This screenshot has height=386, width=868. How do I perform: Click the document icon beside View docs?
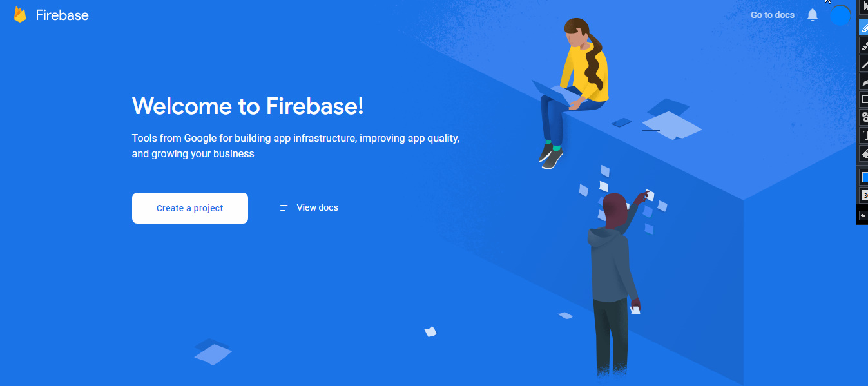(284, 208)
